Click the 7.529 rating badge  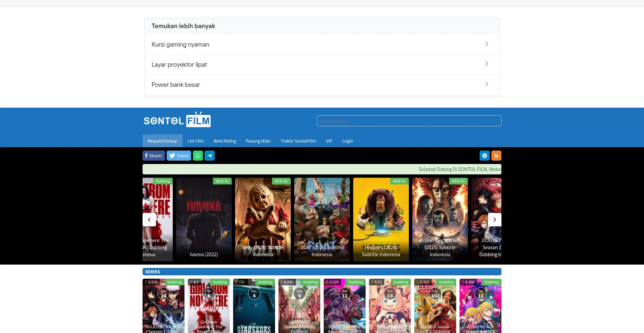pos(332,282)
